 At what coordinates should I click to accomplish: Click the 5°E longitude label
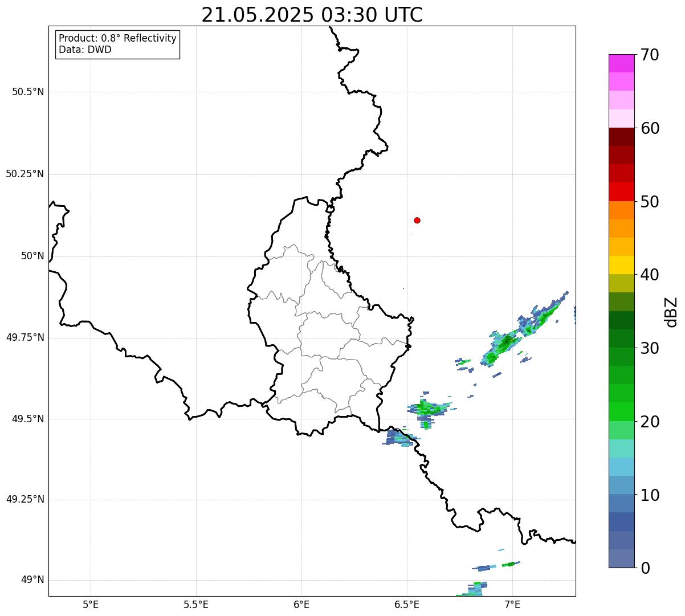[x=91, y=604]
